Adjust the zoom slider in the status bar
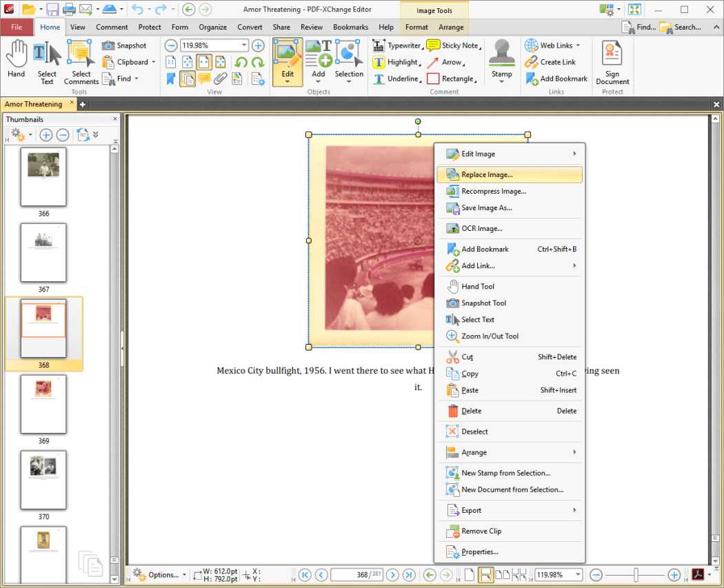The width and height of the screenshot is (724, 588). pyautogui.click(x=636, y=574)
